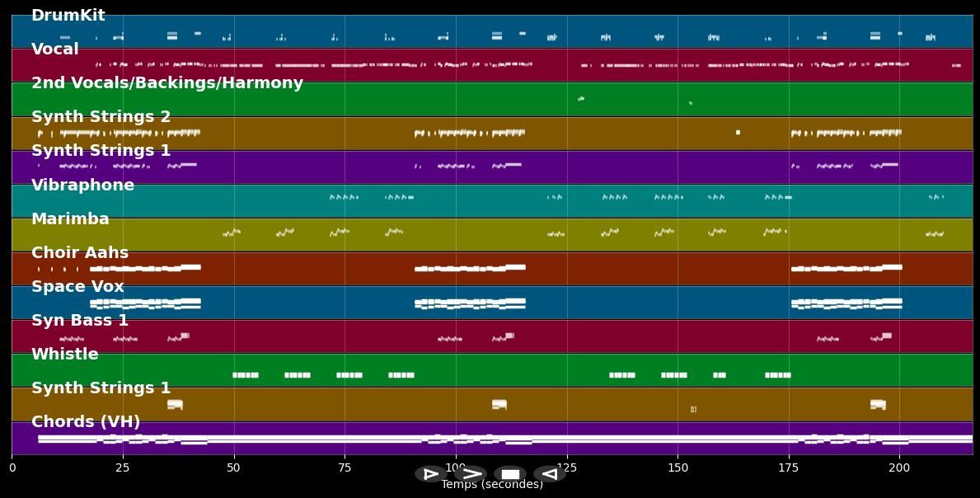Select the Whistle track label

(x=64, y=355)
